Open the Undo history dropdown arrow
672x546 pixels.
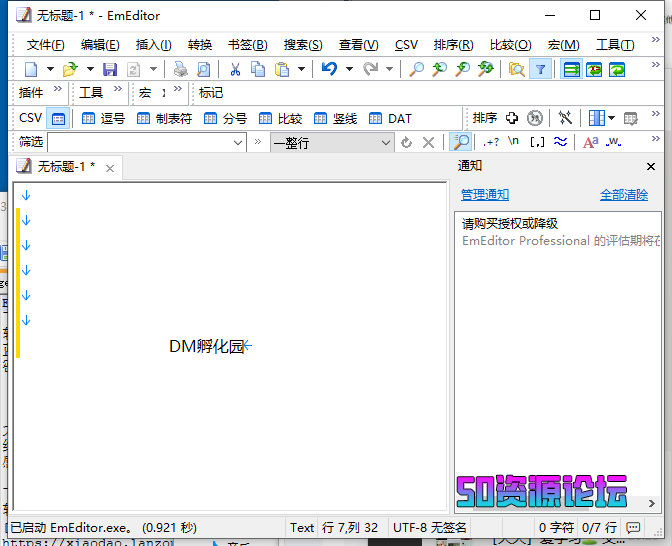tap(349, 69)
